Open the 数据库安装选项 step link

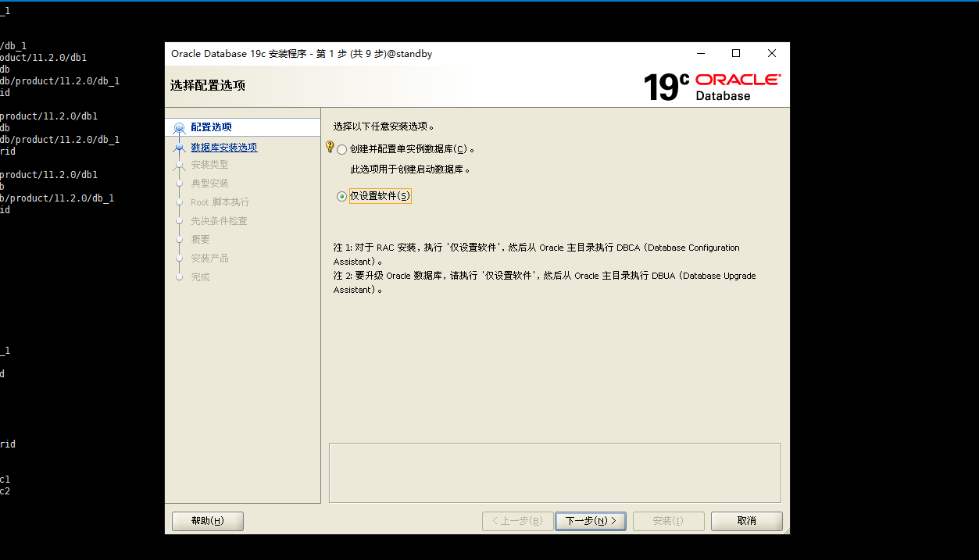coord(224,148)
